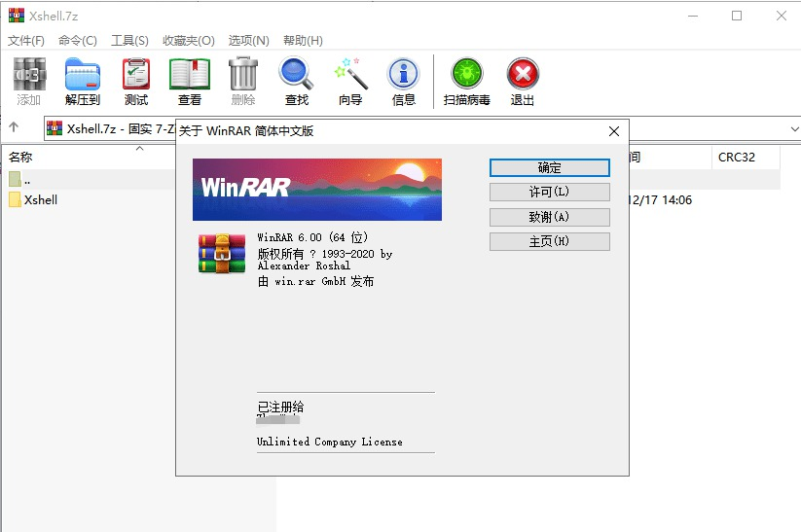This screenshot has width=801, height=532.
Task: Click the '由 win.rar GmbH 发布' text
Action: coord(315,281)
